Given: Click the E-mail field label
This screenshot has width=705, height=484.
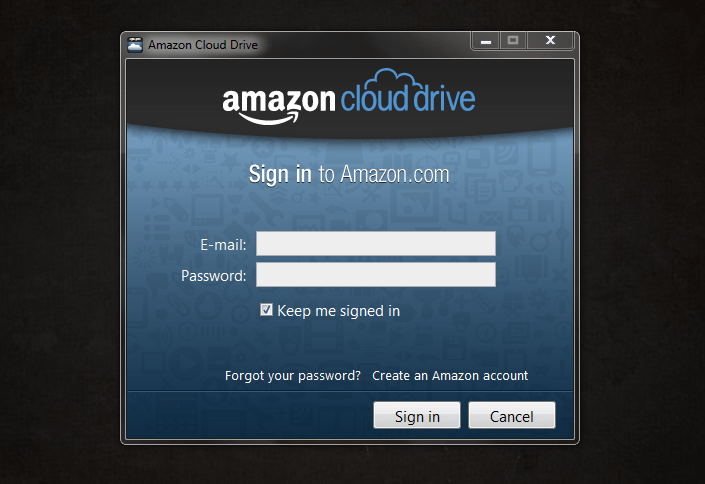Looking at the screenshot, I should tap(223, 245).
